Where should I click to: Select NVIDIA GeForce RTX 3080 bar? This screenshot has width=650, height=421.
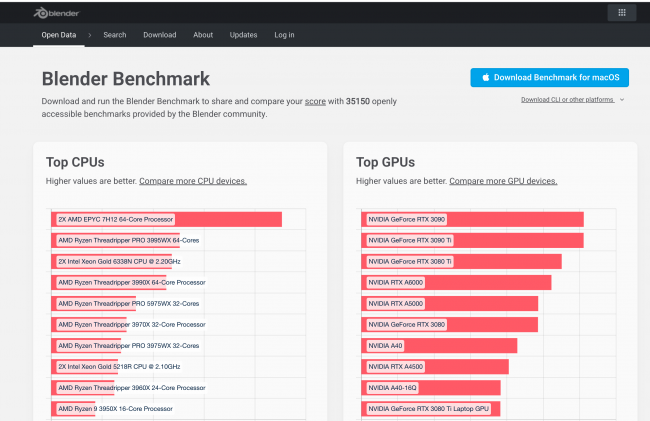[450, 324]
